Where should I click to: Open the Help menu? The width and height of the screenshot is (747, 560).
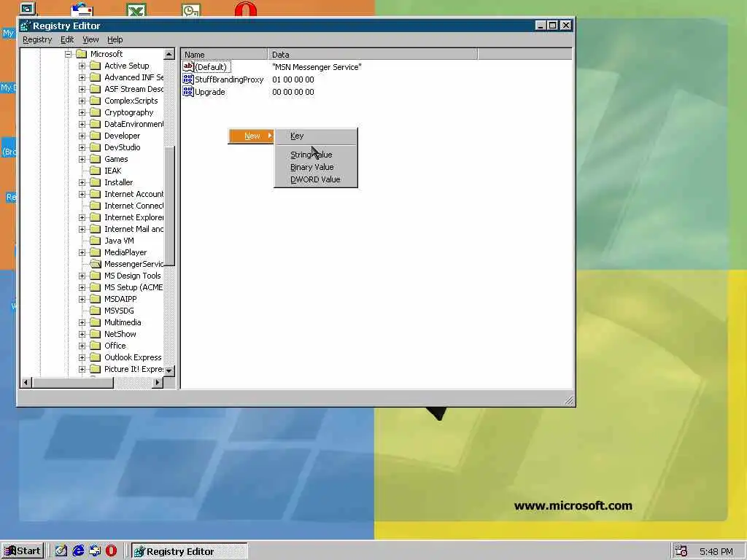pyautogui.click(x=115, y=39)
